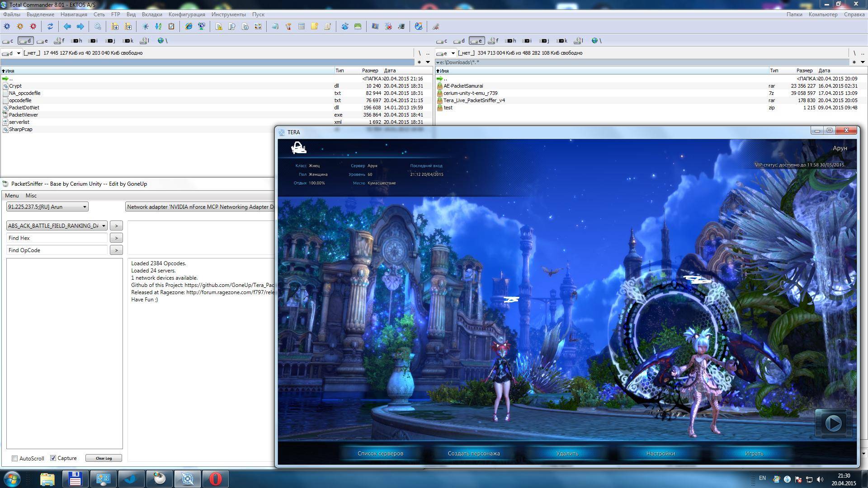Image resolution: width=868 pixels, height=488 pixels.
Task: Click Удалить button in TERA
Action: point(567,453)
